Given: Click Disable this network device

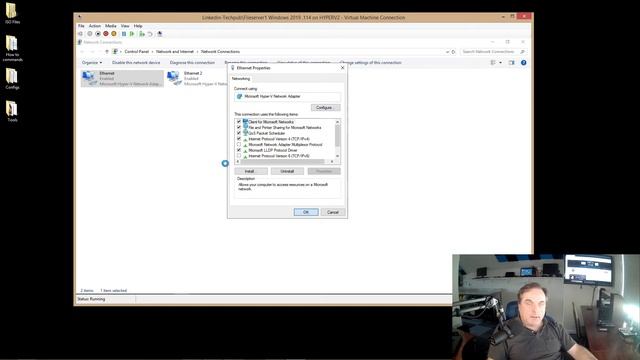Looking at the screenshot, I should point(136,62).
